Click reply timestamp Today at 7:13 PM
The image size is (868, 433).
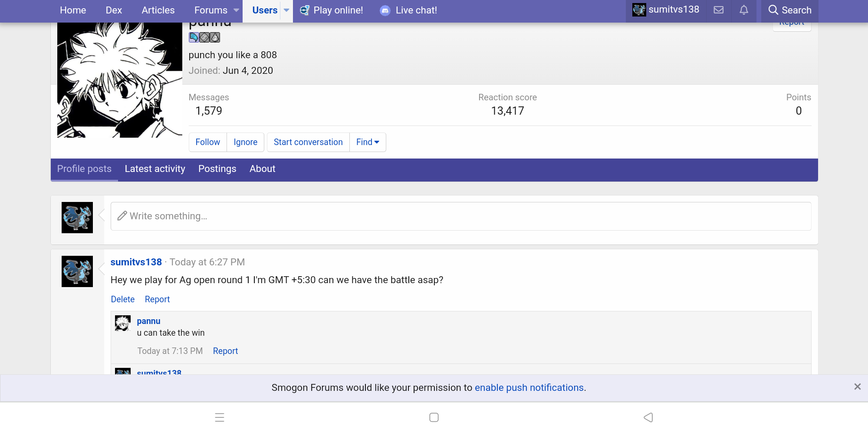coord(170,351)
